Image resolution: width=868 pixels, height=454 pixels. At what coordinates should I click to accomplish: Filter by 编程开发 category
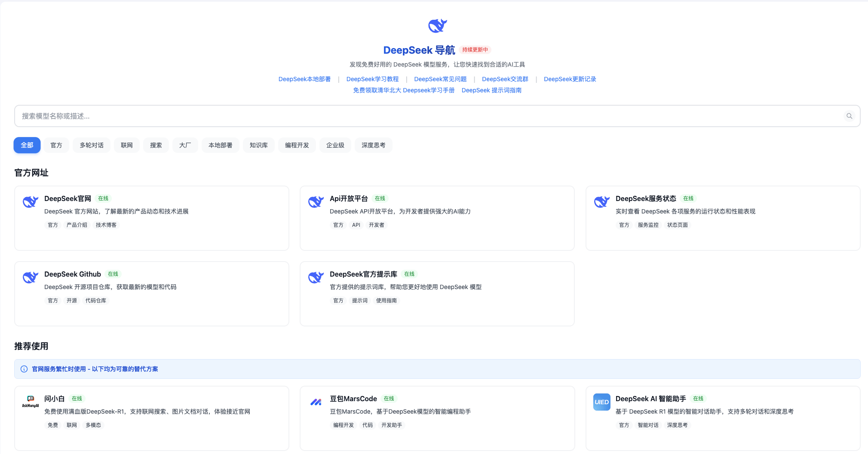pyautogui.click(x=297, y=145)
